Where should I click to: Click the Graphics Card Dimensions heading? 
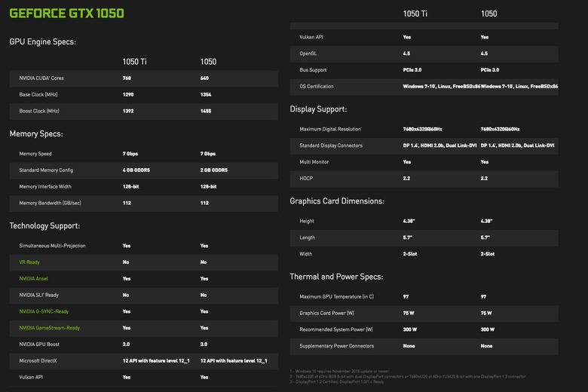(x=337, y=201)
